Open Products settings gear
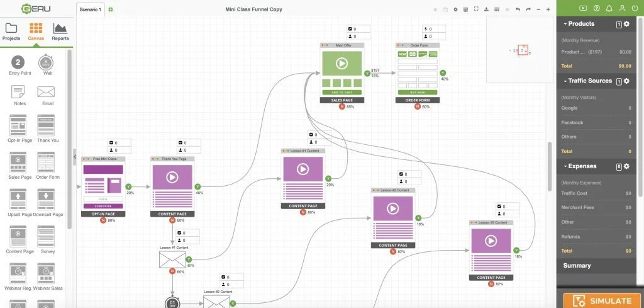The image size is (644, 308). point(626,24)
